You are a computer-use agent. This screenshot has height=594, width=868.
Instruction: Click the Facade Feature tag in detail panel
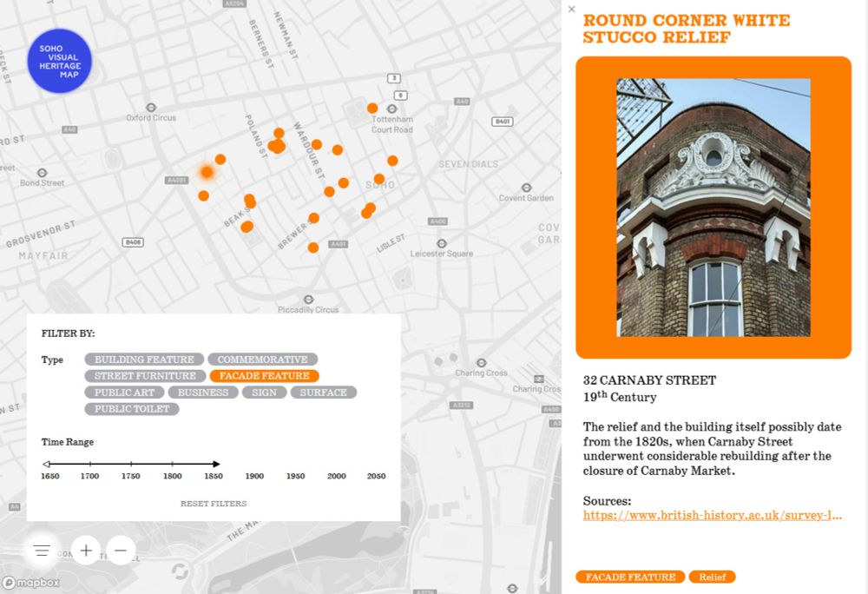pyautogui.click(x=630, y=577)
